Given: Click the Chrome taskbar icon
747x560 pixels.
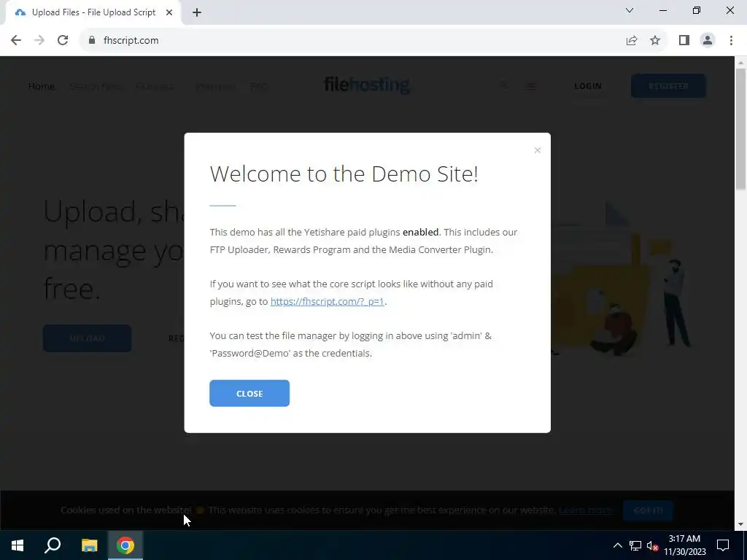Looking at the screenshot, I should click(x=125, y=545).
